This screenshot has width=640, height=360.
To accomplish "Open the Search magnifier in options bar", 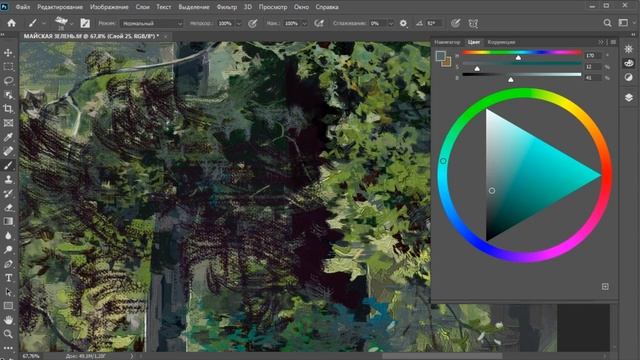I will tap(607, 23).
